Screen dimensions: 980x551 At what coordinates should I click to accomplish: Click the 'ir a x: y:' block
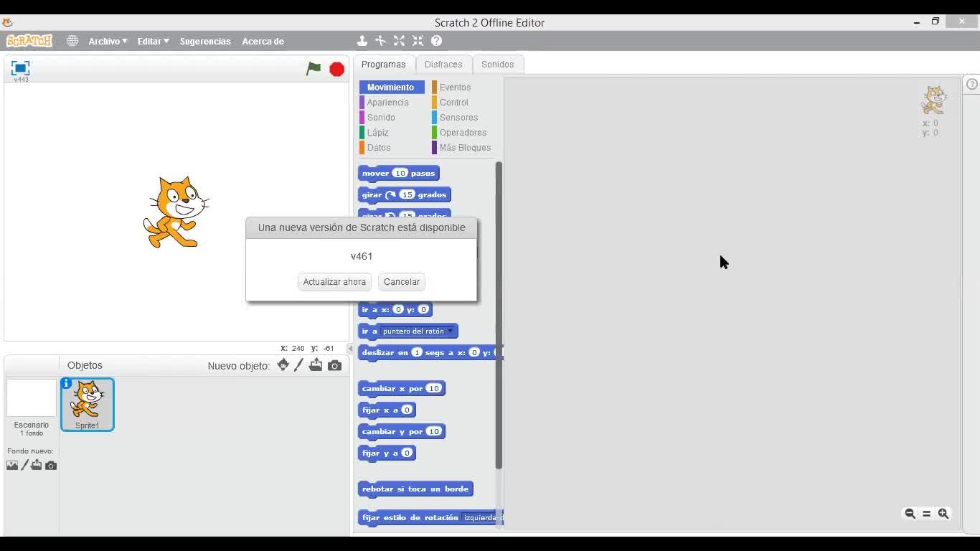tap(395, 309)
